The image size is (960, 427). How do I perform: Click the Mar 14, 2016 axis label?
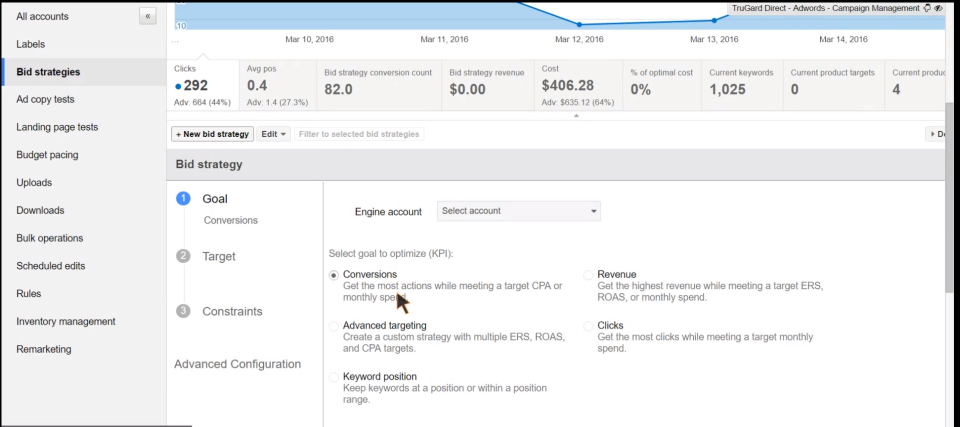click(x=843, y=39)
